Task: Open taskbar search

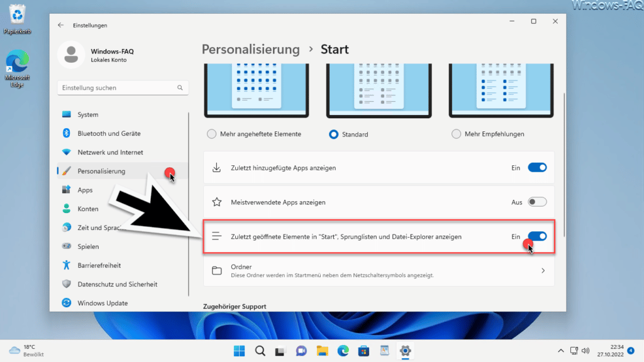Action: point(260,351)
